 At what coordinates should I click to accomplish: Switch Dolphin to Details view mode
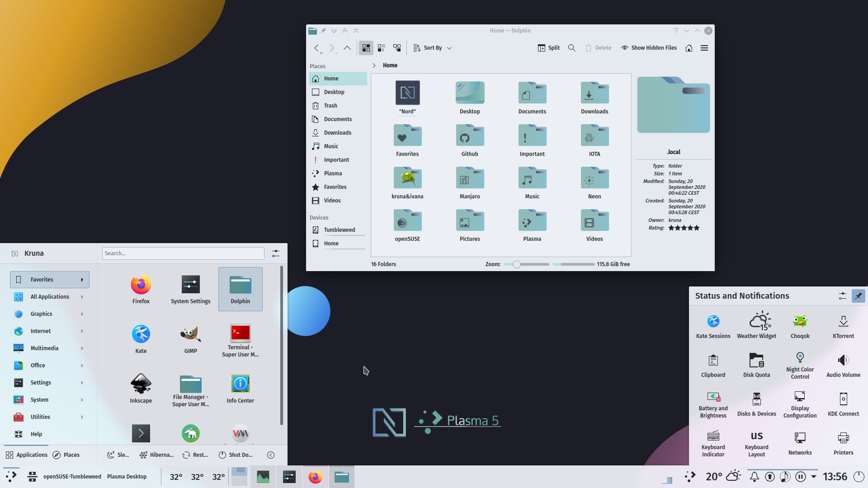(x=396, y=48)
